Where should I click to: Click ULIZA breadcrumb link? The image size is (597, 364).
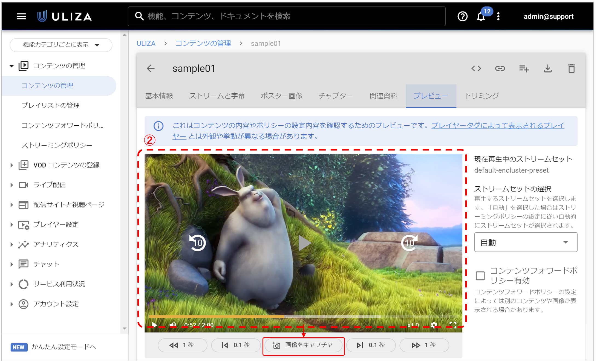click(x=146, y=44)
